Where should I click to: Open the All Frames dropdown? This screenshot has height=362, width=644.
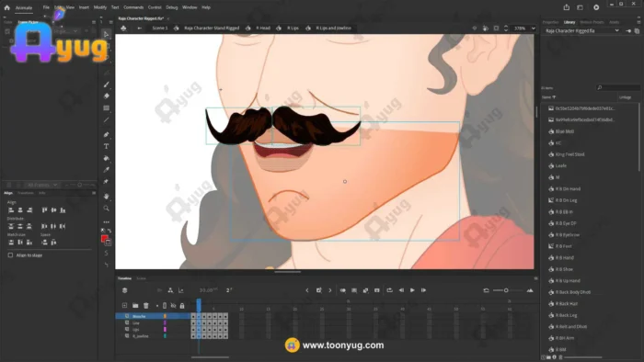pos(42,185)
